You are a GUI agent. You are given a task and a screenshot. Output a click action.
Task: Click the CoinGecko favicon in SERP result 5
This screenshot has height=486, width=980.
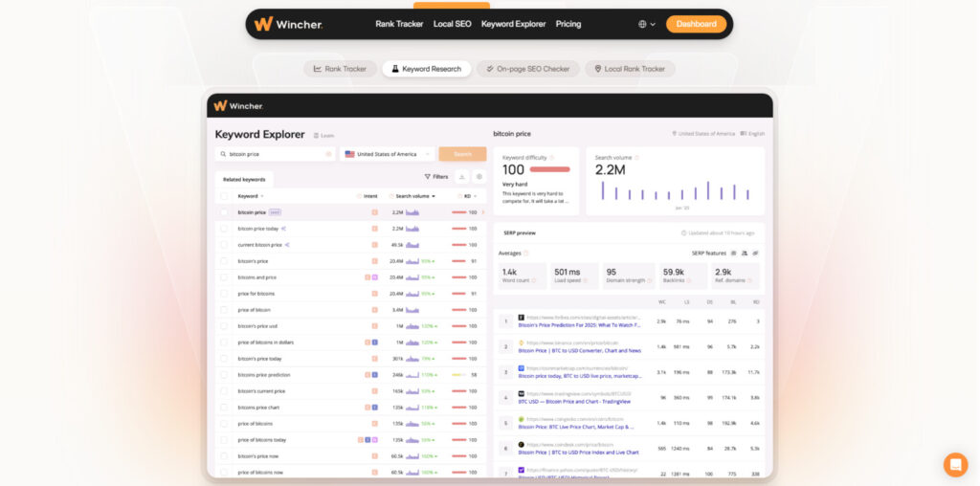[x=522, y=419]
